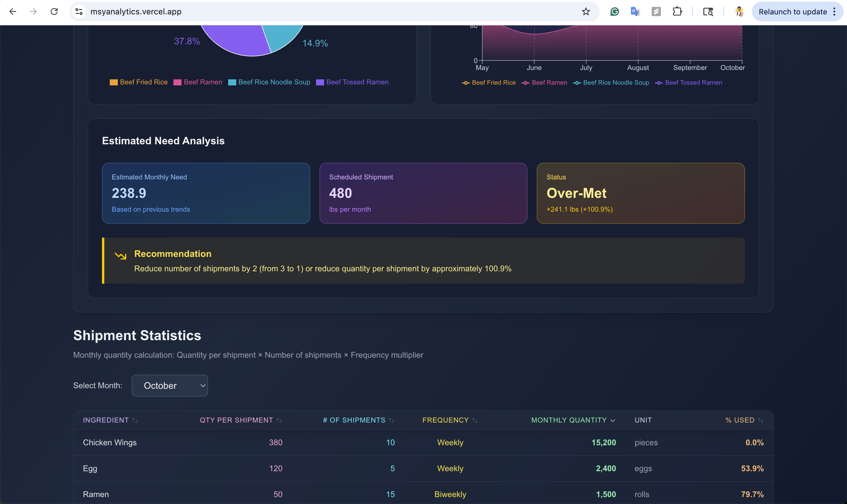The width and height of the screenshot is (847, 504).
Task: Click Beef Rice Noodle Soup pie swatch
Action: coord(232,82)
